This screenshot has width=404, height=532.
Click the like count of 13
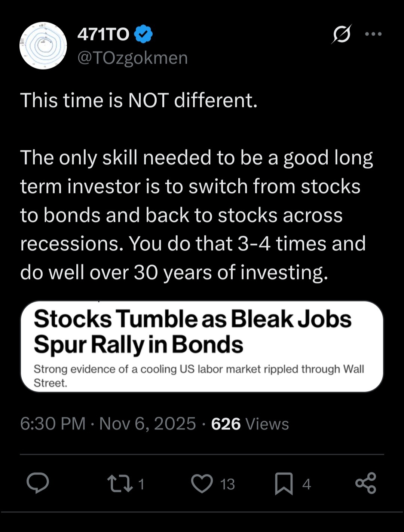(x=227, y=484)
